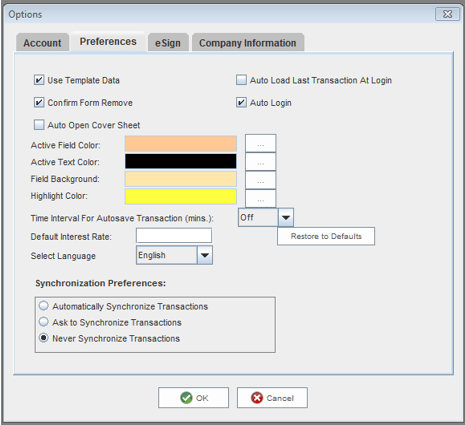This screenshot has height=425, width=465.
Task: Enable Auto Open Cover Sheet
Action: pos(39,125)
